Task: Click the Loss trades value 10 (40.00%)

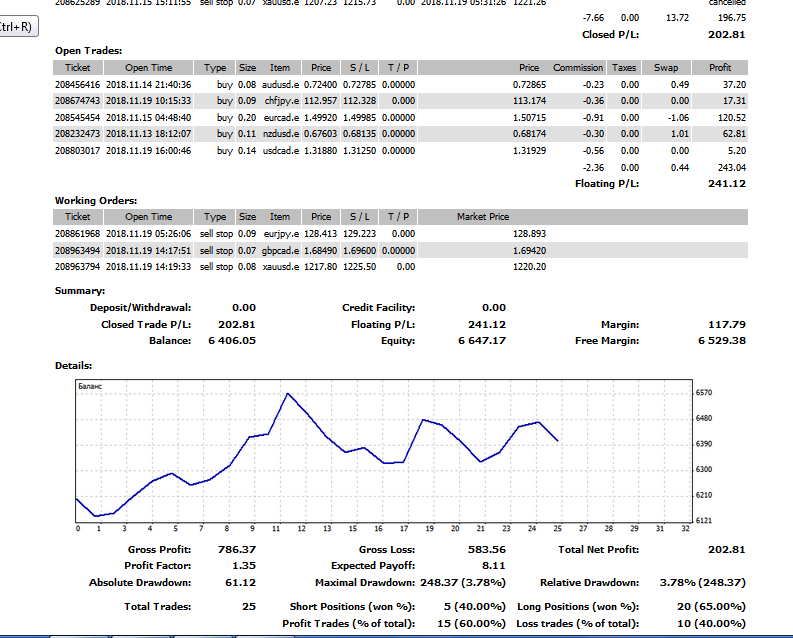Action: [712, 623]
